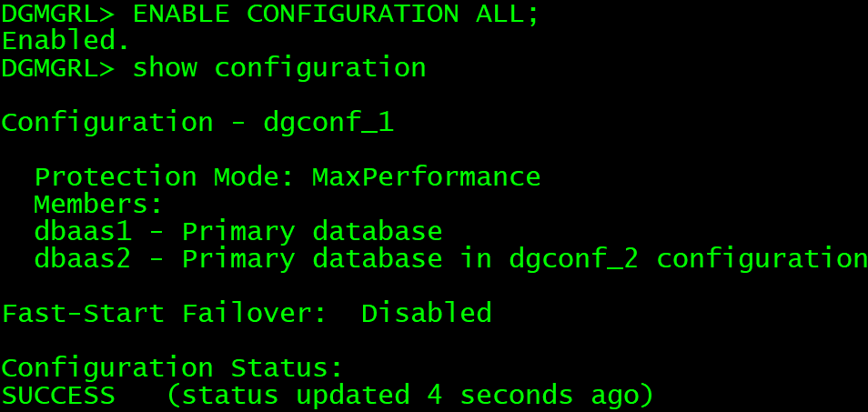This screenshot has width=868, height=412.
Task: Click the 'Configuration Status:' heading
Action: click(173, 368)
